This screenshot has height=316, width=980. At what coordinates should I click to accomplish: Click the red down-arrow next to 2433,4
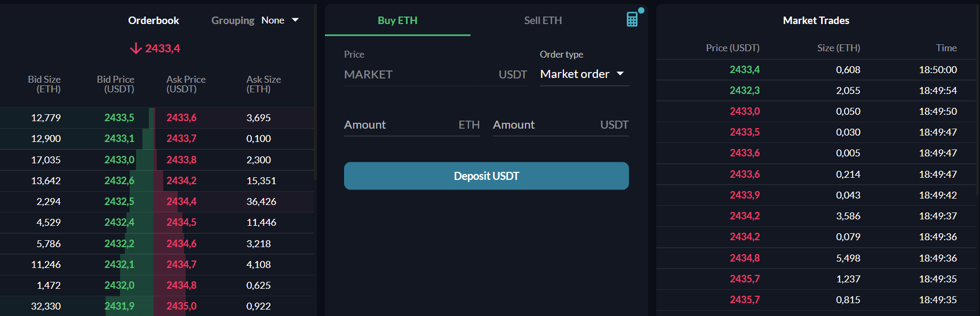[x=136, y=49]
